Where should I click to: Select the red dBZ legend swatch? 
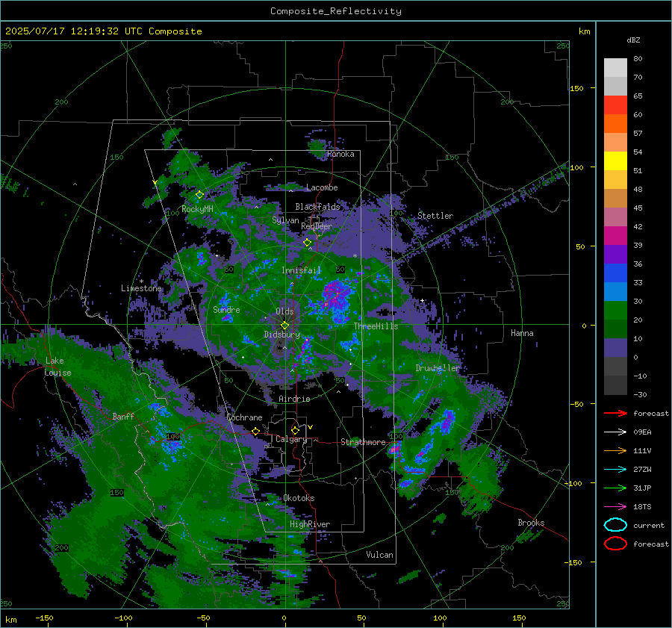[615, 105]
